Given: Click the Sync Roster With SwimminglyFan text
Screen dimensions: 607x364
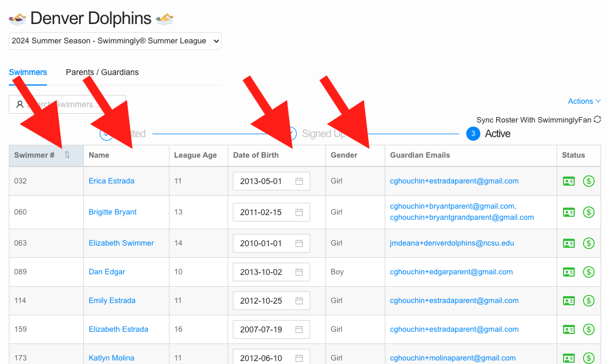Looking at the screenshot, I should (x=534, y=120).
